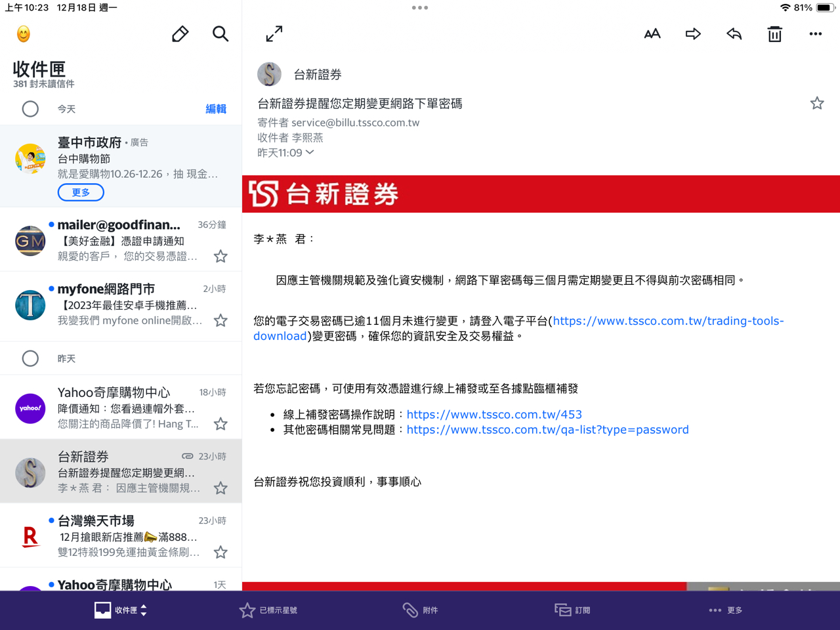Screen dimensions: 840x630
Task: Star the open 台新證券 message
Action: 817,103
